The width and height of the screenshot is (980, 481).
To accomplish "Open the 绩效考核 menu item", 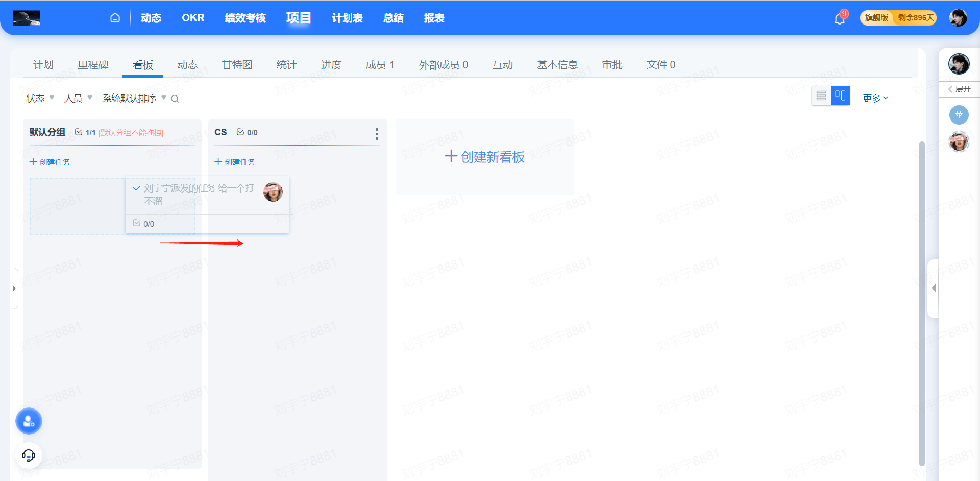I will tap(245, 18).
